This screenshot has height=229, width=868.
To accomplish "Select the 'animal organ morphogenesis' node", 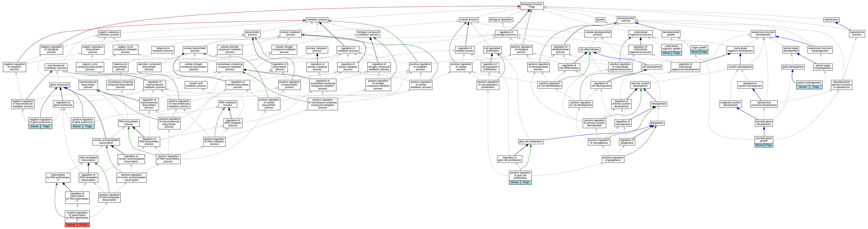I will pyautogui.click(x=823, y=67).
